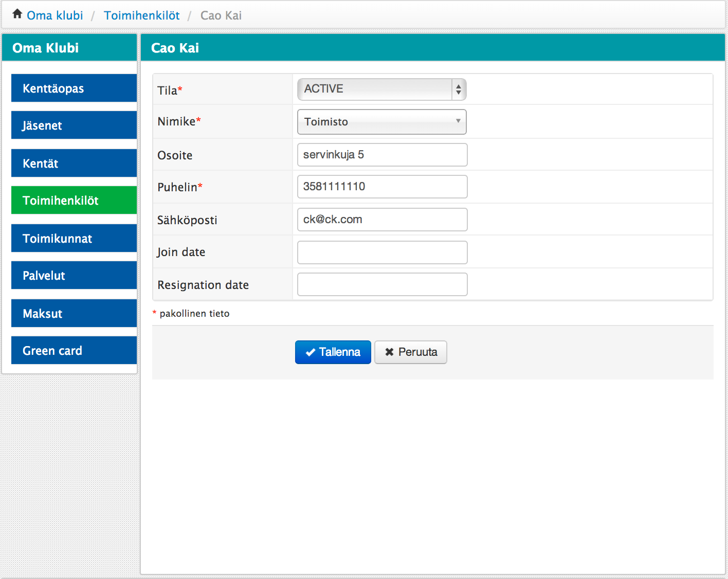This screenshot has width=728, height=579.
Task: Open the Tila status dropdown
Action: 382,89
